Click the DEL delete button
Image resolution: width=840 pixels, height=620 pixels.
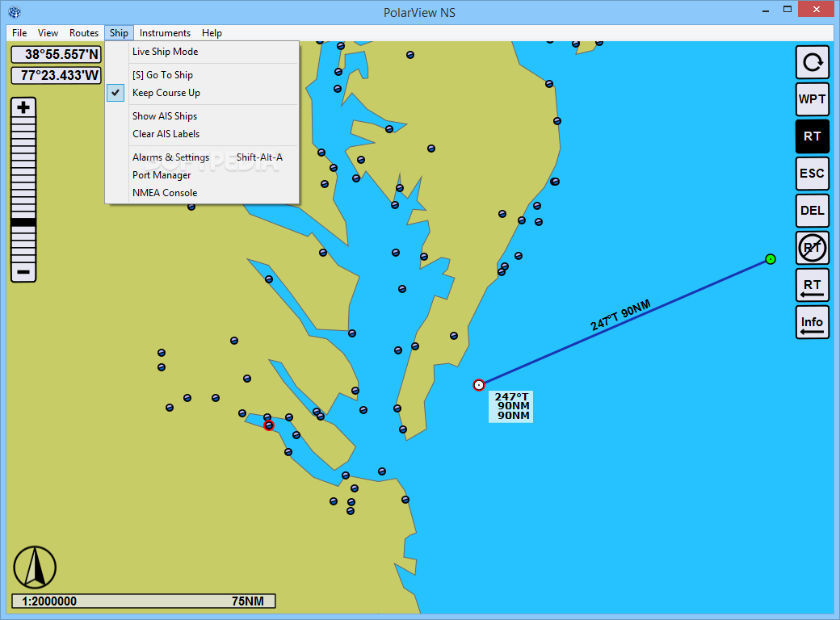coord(813,211)
